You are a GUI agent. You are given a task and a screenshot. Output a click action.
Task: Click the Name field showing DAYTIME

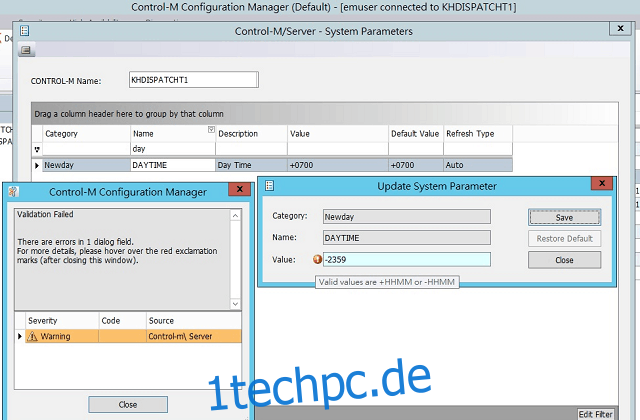(407, 238)
